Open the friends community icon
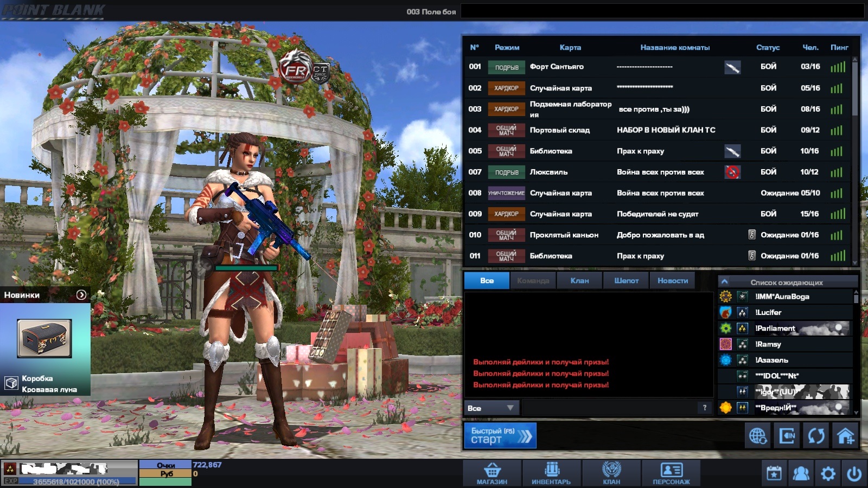The height and width of the screenshot is (488, 868). 801,473
